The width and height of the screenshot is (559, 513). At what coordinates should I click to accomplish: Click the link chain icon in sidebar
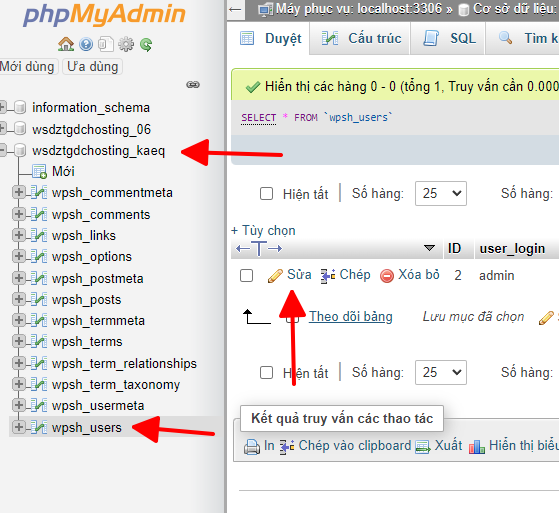pyautogui.click(x=193, y=84)
